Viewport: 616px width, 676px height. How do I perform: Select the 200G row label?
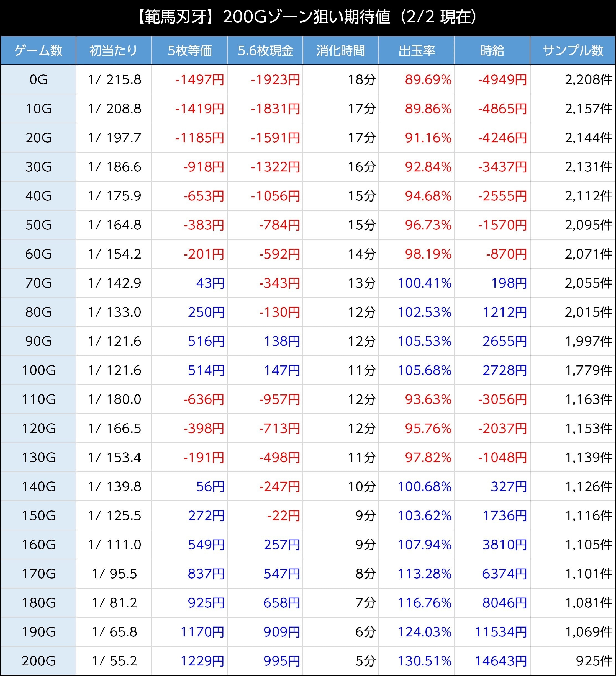[x=38, y=660]
